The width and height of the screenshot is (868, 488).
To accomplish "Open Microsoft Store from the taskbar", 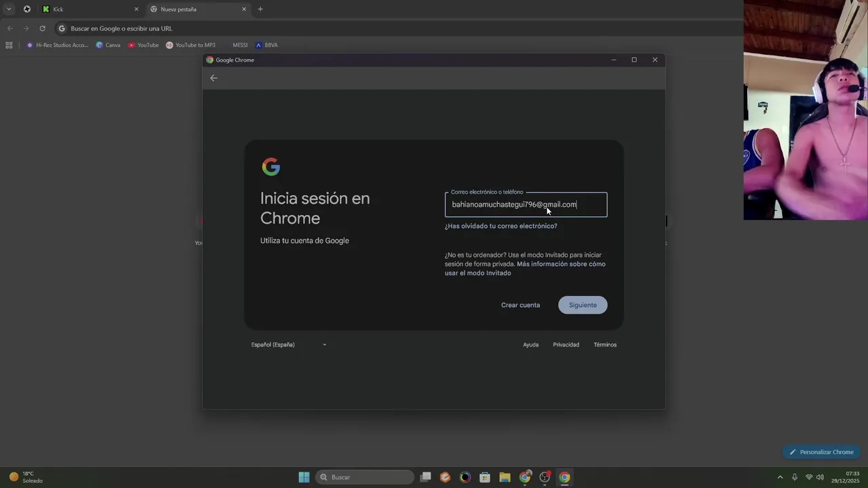I will tap(485, 477).
